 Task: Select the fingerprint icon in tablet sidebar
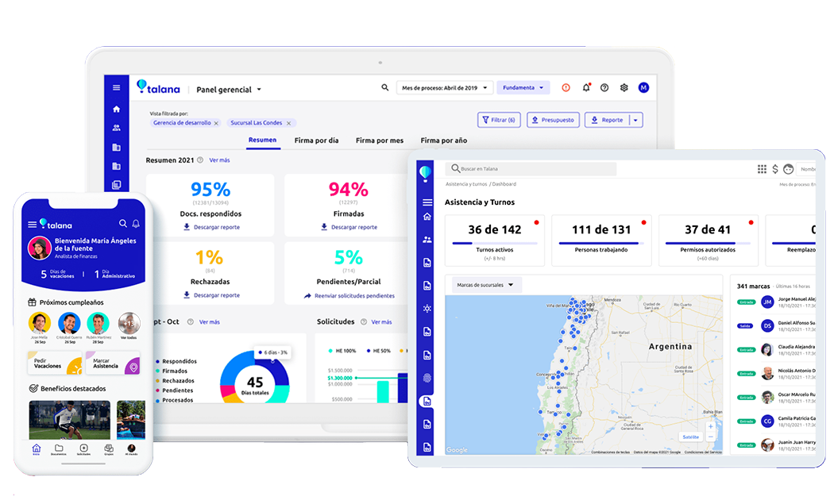click(x=427, y=379)
